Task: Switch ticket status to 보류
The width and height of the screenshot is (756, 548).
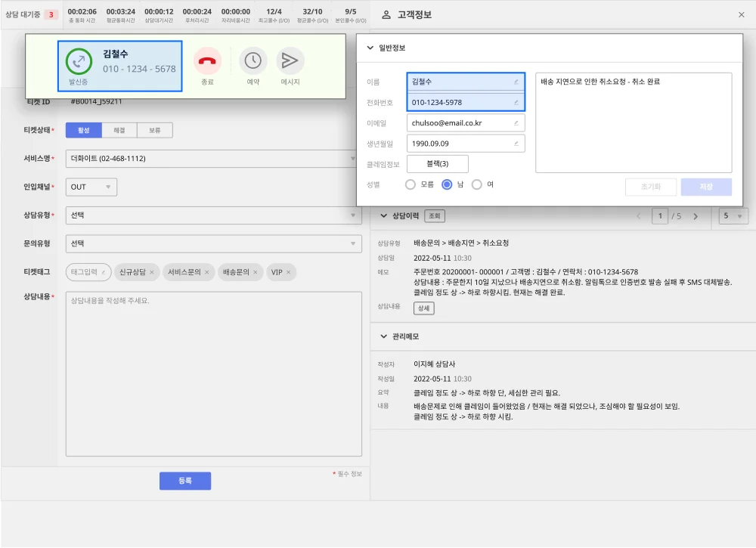Action: [156, 129]
